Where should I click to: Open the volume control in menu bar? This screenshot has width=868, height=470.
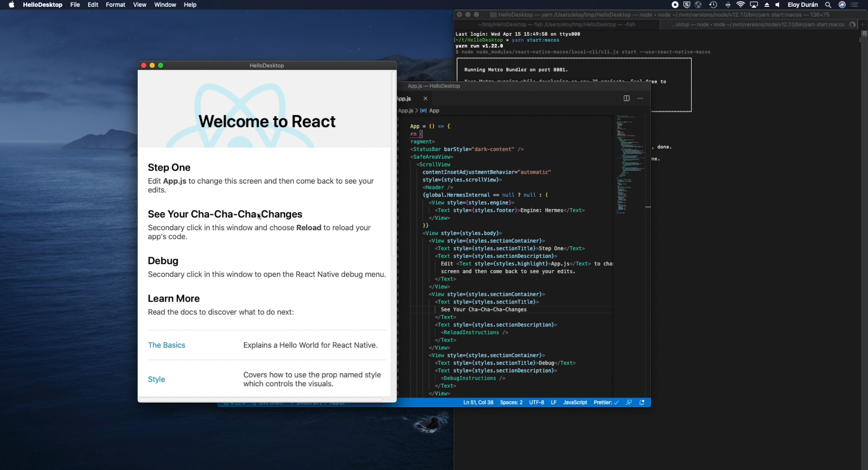[778, 5]
